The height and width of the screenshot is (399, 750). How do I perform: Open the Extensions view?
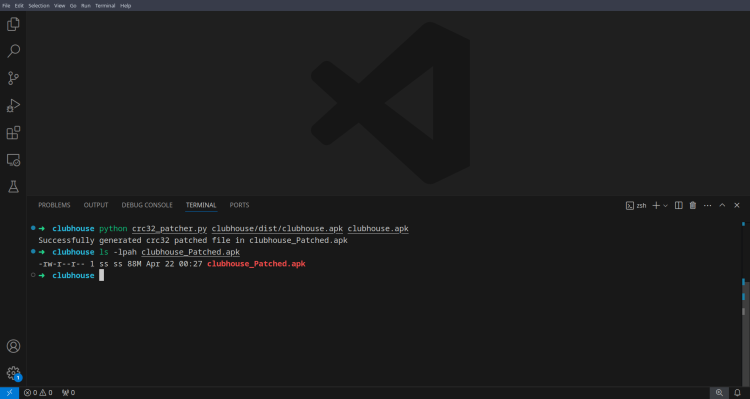[x=13, y=133]
